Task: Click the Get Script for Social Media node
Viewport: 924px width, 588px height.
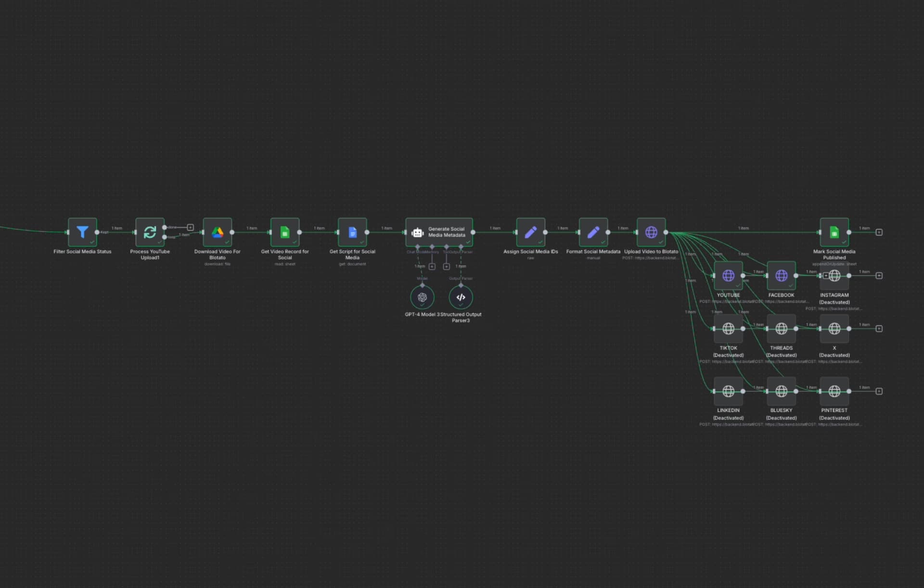Action: (x=352, y=232)
